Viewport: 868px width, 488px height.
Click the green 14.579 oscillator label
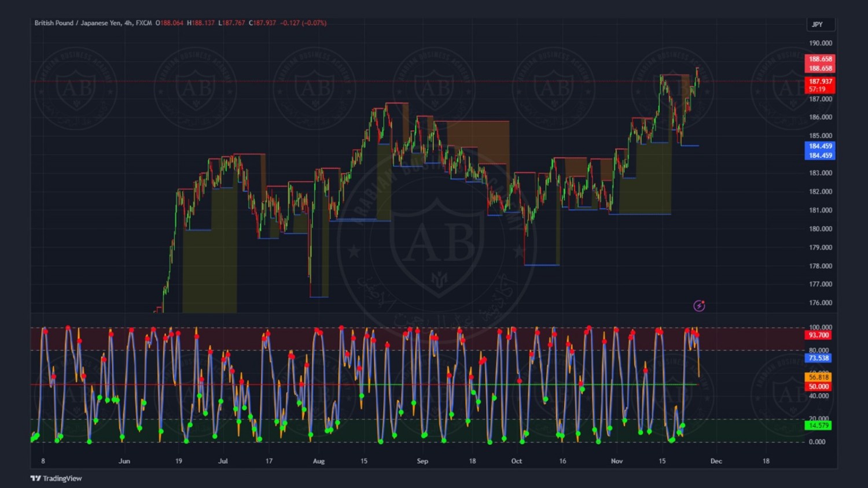[818, 426]
